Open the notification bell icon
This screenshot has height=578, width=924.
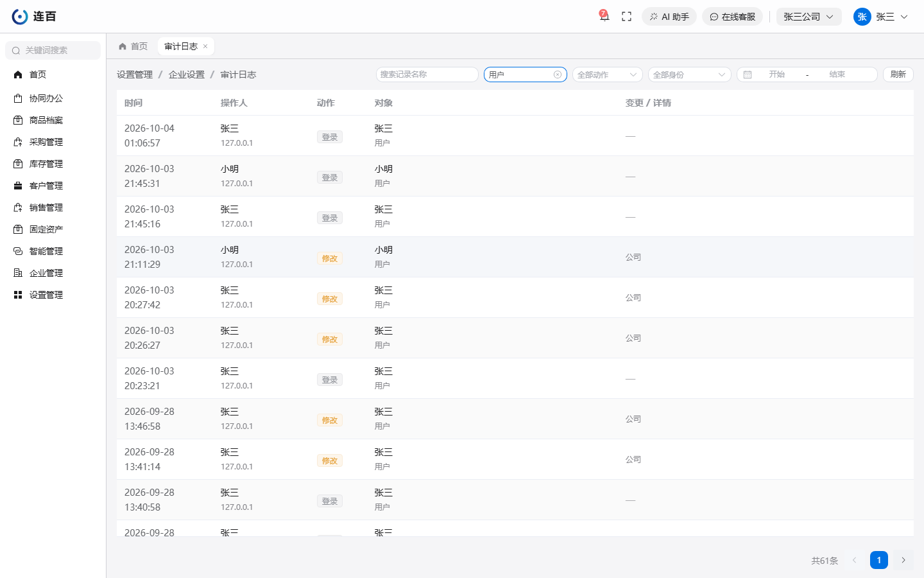604,17
